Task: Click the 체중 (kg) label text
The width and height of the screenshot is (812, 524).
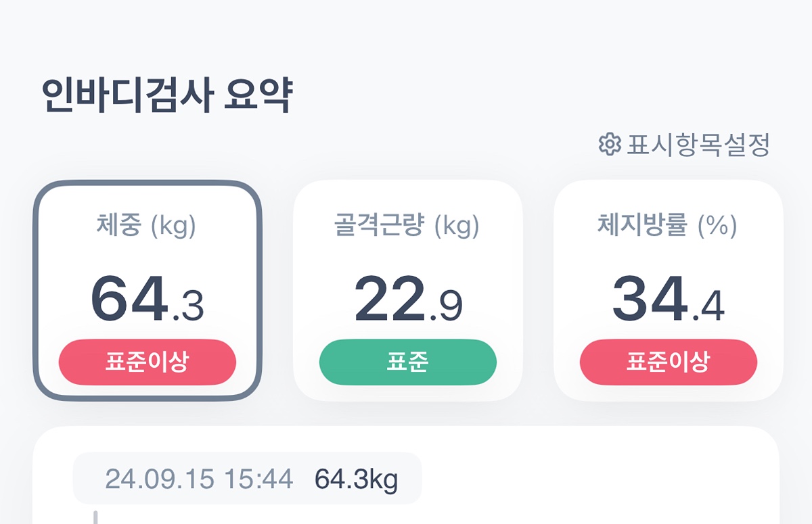Action: pos(147,226)
